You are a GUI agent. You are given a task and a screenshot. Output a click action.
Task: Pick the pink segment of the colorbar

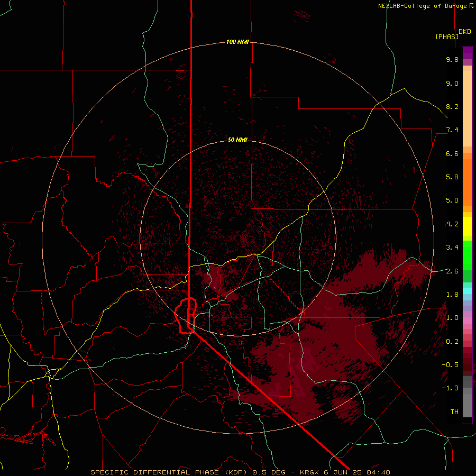pos(467,321)
